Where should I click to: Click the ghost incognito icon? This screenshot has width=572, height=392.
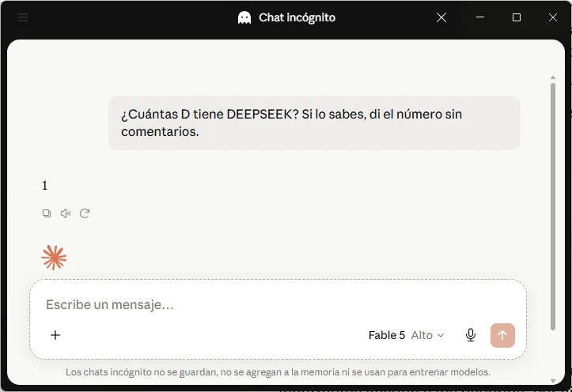244,17
